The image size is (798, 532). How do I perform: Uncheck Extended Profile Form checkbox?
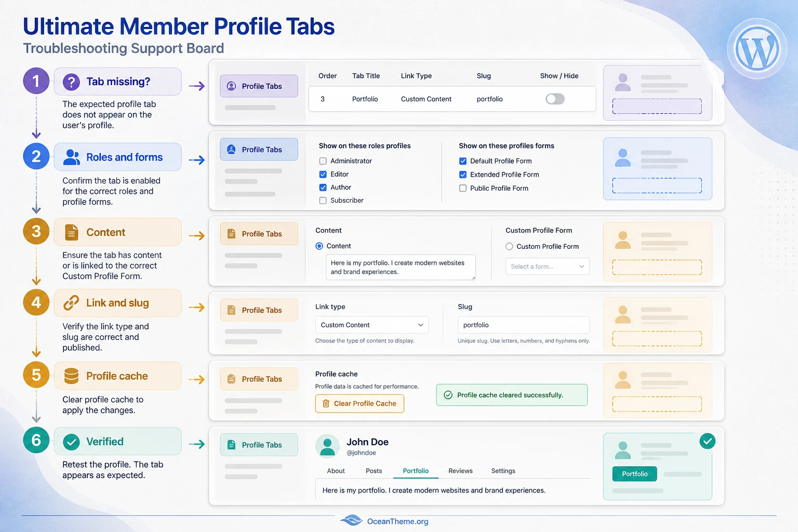click(x=463, y=175)
